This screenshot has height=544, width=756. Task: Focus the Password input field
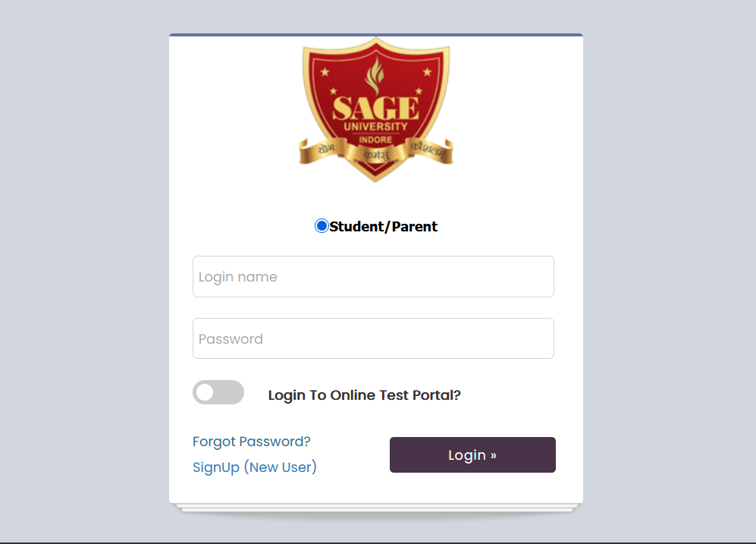click(x=373, y=338)
